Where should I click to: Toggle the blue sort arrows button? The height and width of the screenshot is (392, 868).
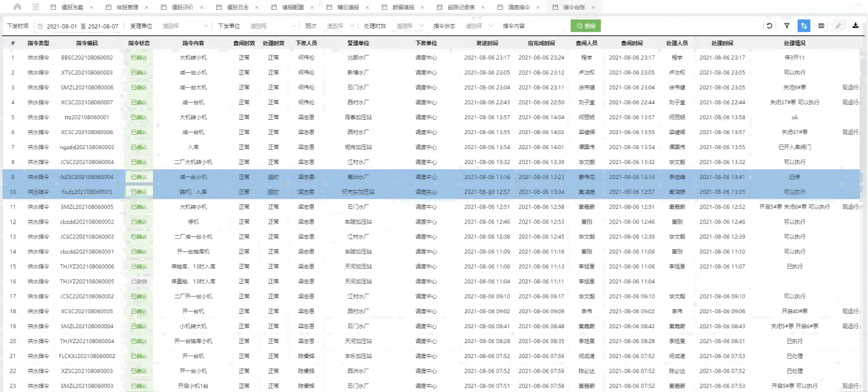804,26
